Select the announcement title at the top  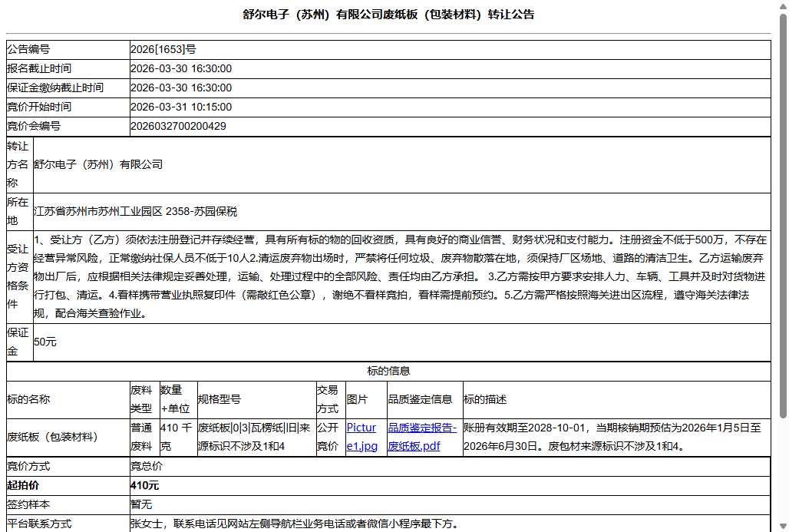coord(394,13)
